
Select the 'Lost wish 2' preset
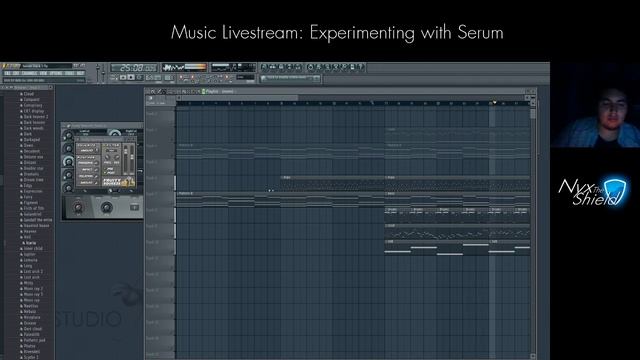(33, 271)
